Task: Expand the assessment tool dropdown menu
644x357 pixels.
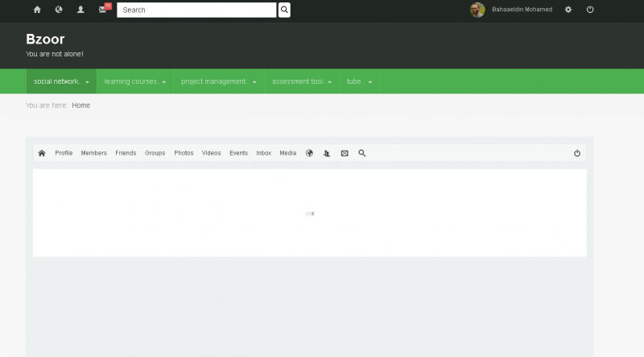Action: coord(302,81)
